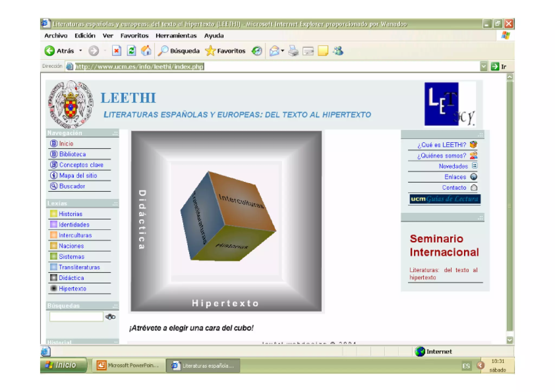Expand the Forward history dropdown arrow
Viewport: 555px width, 392px height.
(x=105, y=51)
